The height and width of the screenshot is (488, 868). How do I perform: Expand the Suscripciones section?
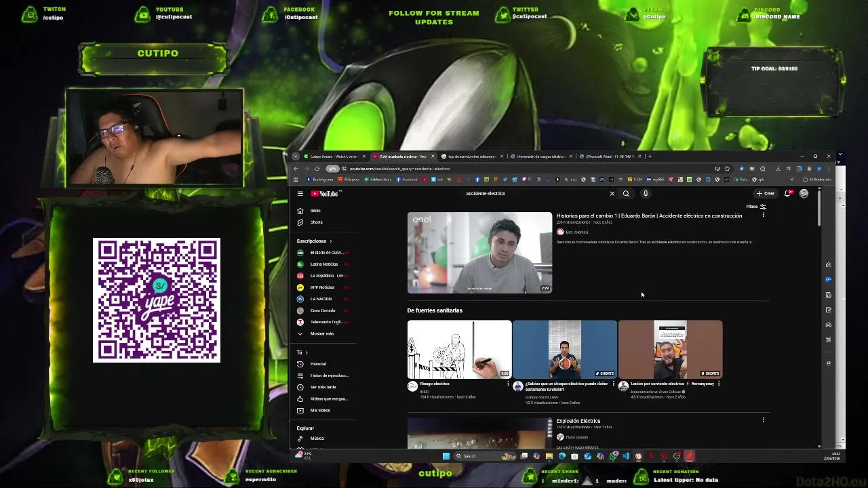click(x=314, y=241)
